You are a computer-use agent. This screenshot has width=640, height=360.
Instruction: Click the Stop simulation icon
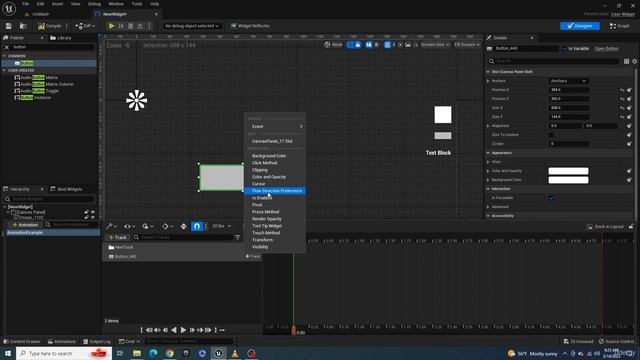coord(131,26)
